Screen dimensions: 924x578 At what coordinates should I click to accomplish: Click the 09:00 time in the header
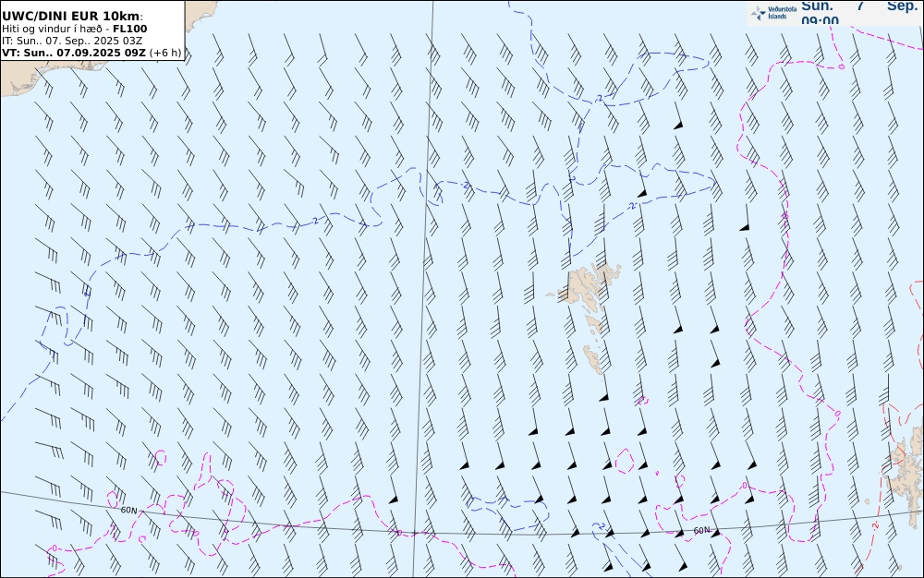(x=820, y=20)
